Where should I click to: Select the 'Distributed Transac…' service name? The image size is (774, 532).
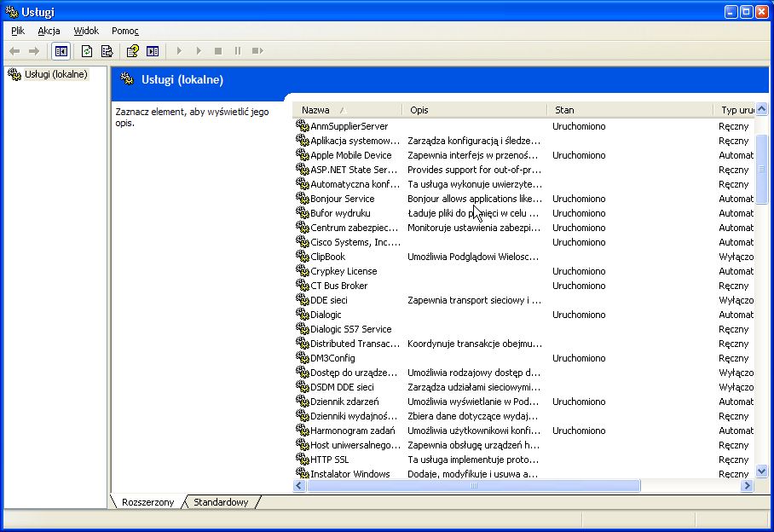355,344
